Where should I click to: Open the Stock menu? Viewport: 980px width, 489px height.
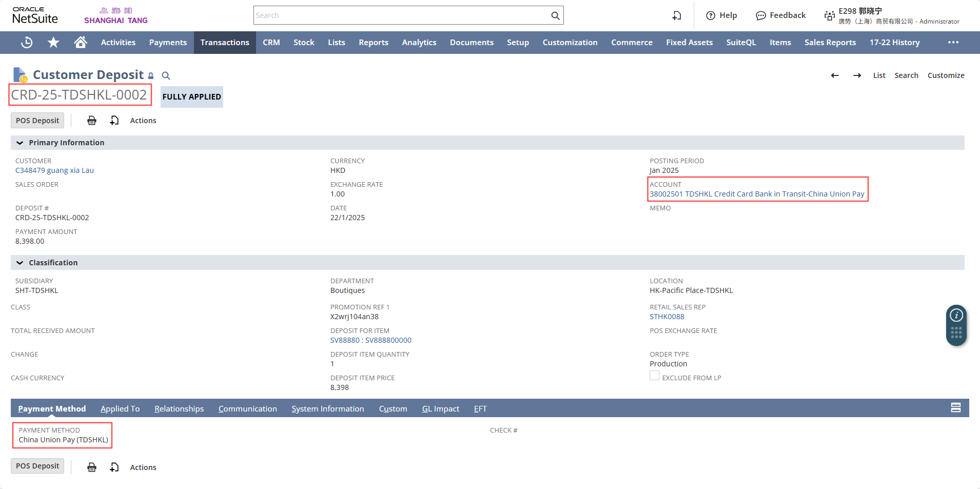304,43
